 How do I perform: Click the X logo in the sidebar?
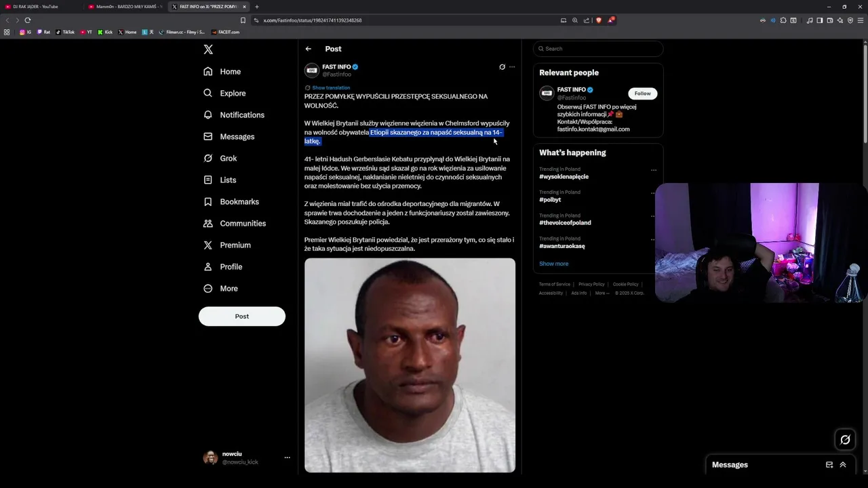point(208,49)
